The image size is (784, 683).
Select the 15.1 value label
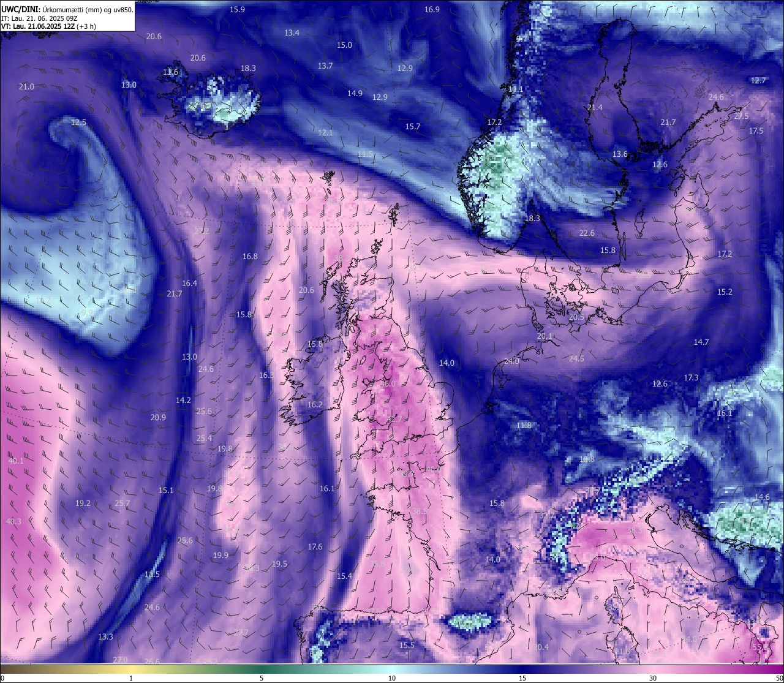[166, 491]
